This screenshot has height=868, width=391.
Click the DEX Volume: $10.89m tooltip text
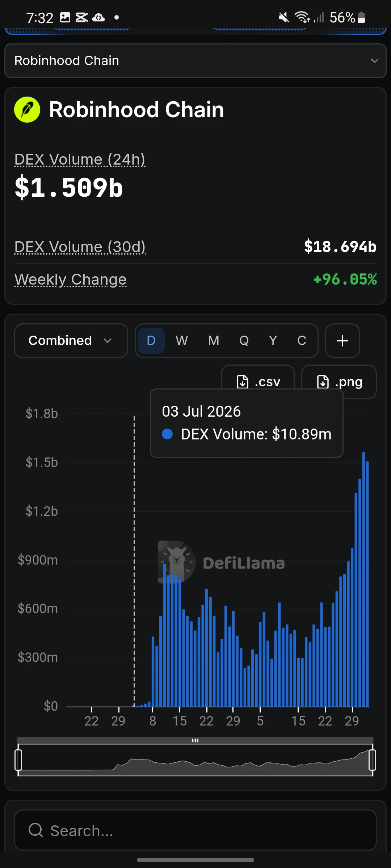(256, 434)
